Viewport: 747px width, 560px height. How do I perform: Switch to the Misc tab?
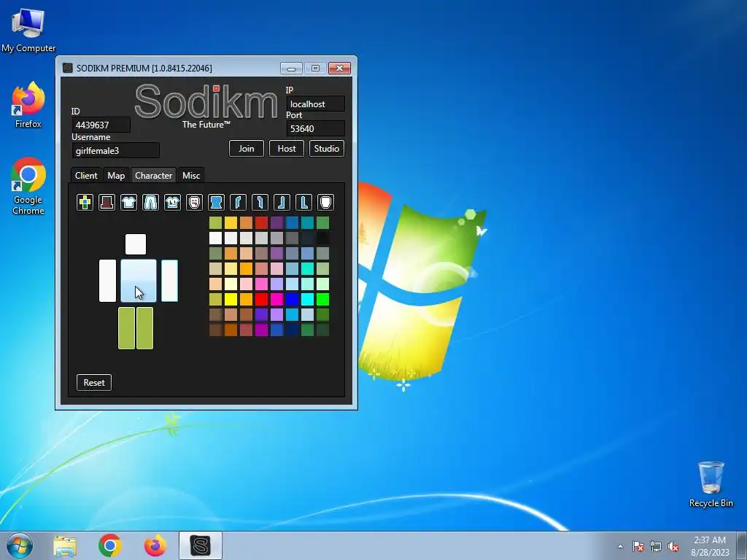191,175
